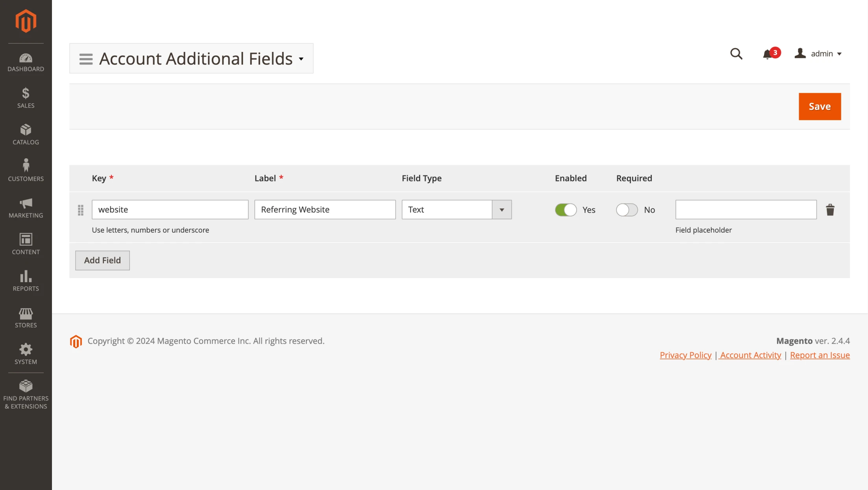Click 'Use letters, numbers or underscore' hint

point(150,230)
